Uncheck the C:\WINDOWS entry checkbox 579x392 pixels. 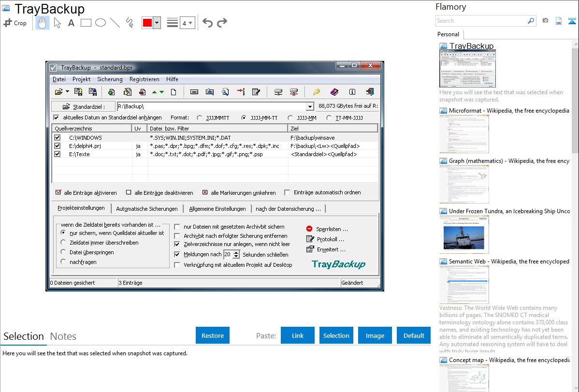57,137
